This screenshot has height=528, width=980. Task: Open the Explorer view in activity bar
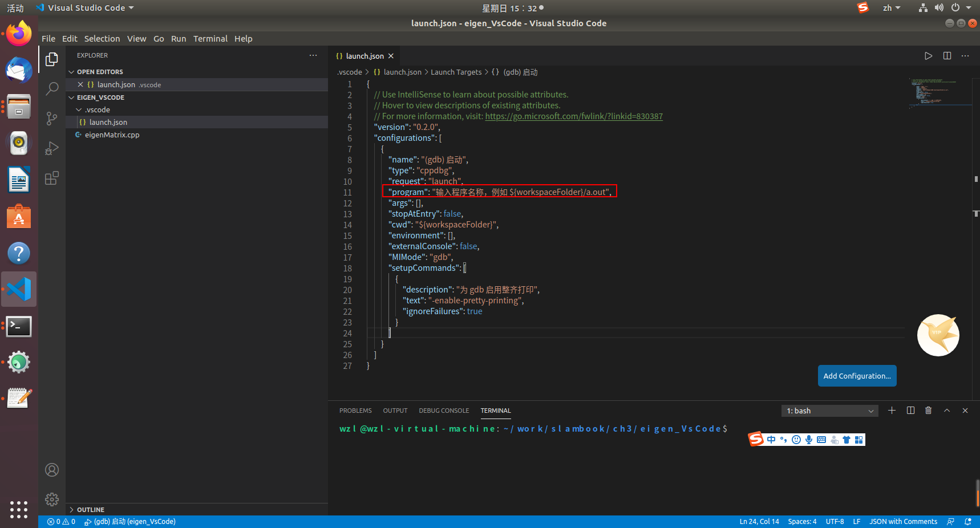coord(52,59)
